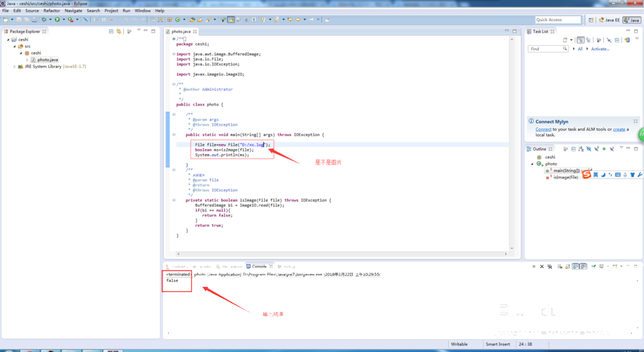The image size is (644, 352).
Task: Open the Source menu
Action: 32,11
